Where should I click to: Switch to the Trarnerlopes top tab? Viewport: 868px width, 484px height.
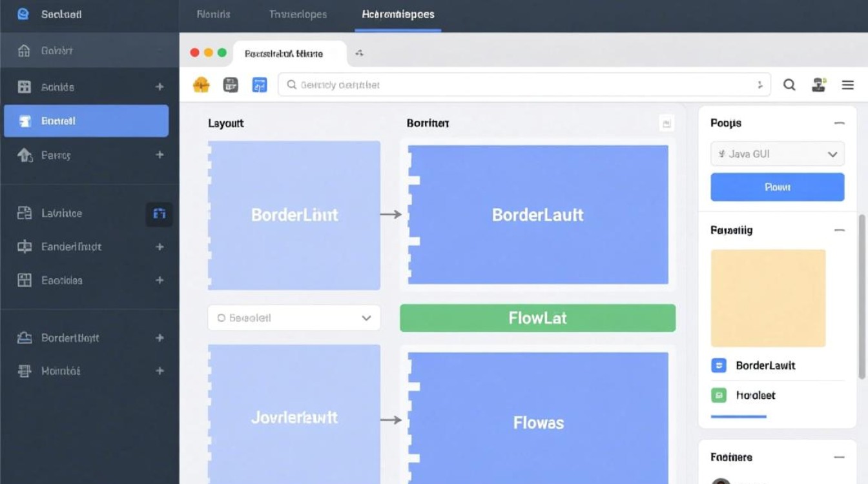298,14
